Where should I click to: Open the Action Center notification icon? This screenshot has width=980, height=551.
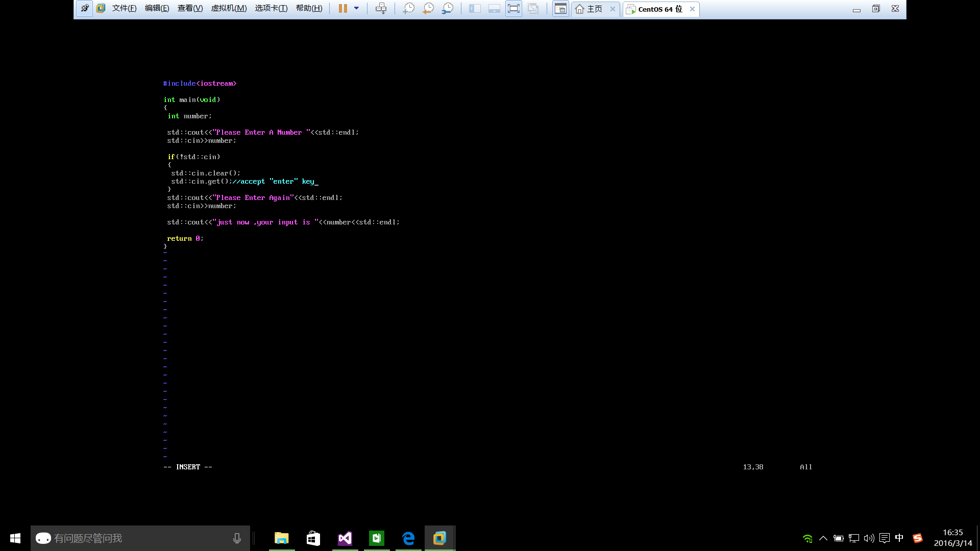coord(885,538)
